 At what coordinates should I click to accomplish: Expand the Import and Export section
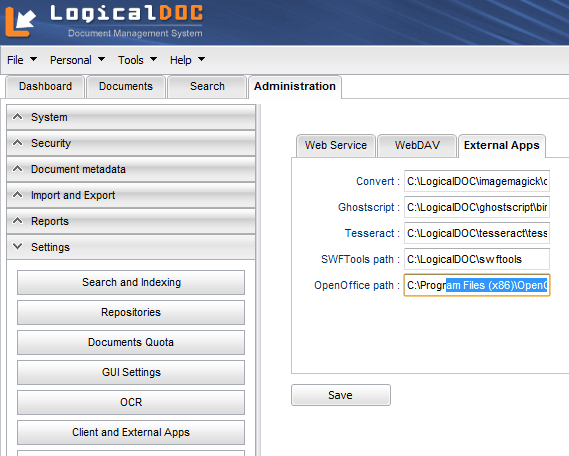[x=131, y=195]
